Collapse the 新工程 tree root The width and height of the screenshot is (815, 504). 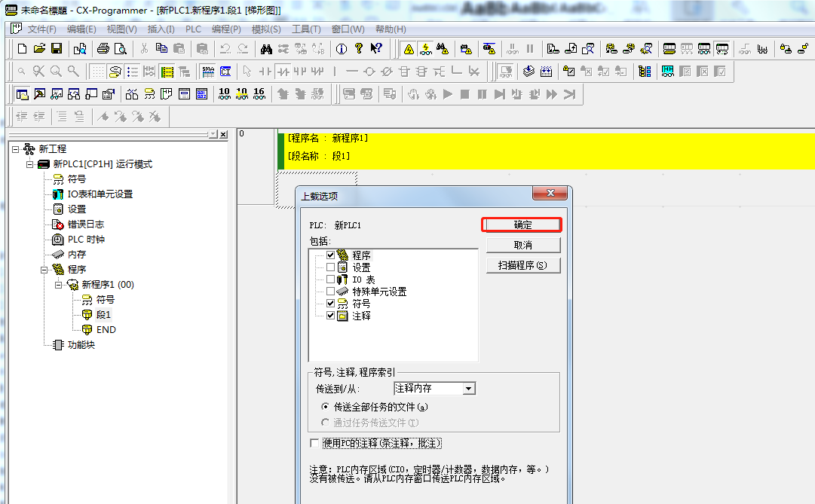(x=16, y=149)
